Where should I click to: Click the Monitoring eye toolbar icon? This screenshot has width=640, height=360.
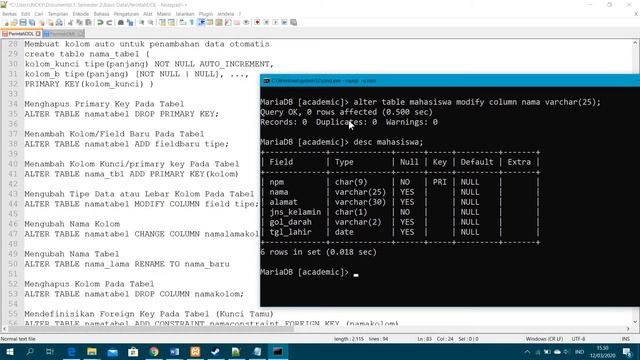(246, 22)
